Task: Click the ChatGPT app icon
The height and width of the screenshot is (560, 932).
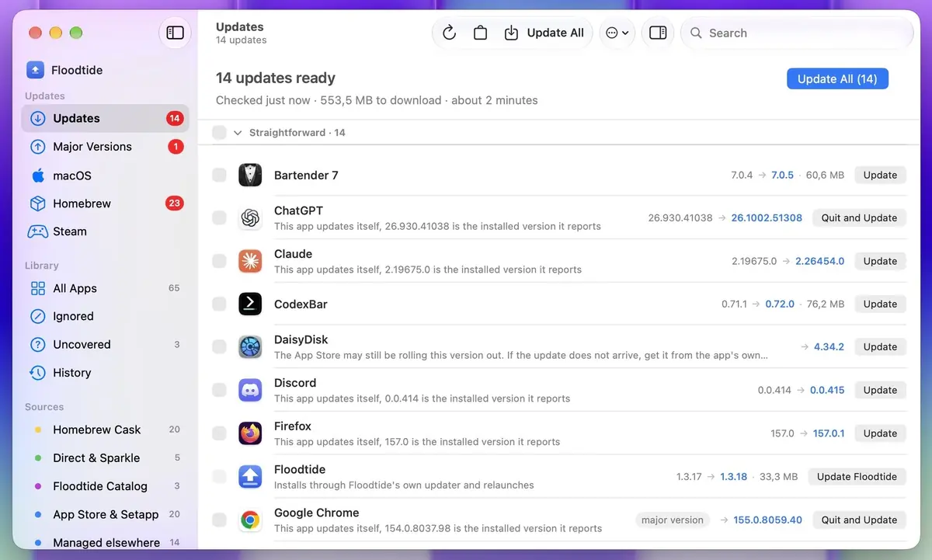Action: point(250,218)
